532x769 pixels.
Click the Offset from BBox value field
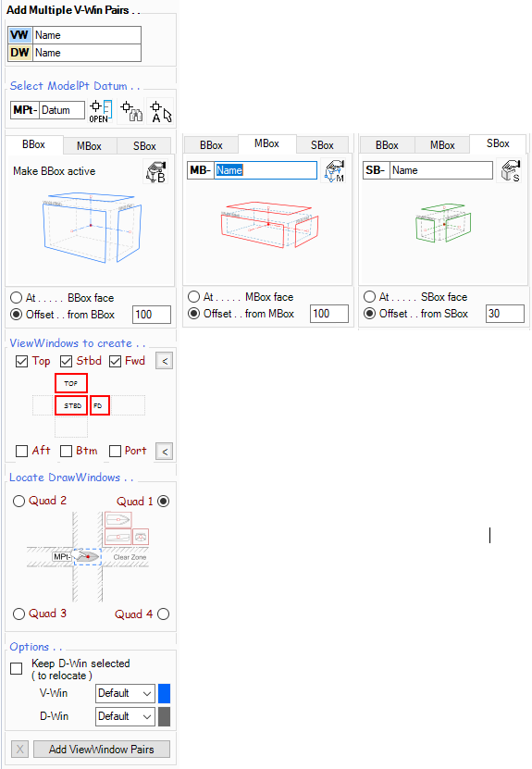(152, 315)
